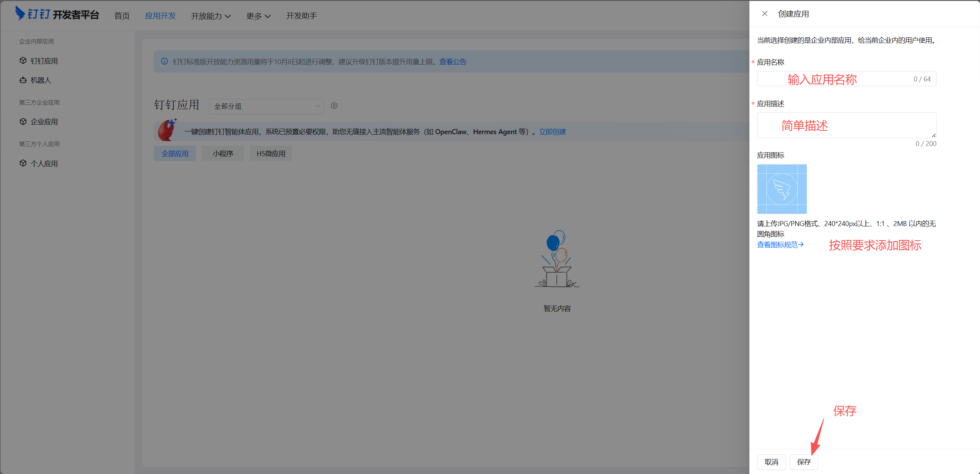Expand the 更多 menu
980x474 pixels.
coord(259,16)
